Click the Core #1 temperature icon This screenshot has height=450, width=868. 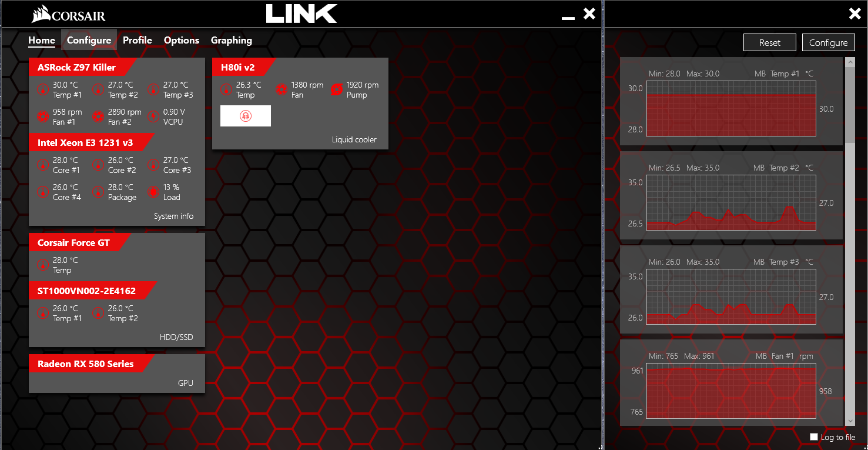pos(43,165)
